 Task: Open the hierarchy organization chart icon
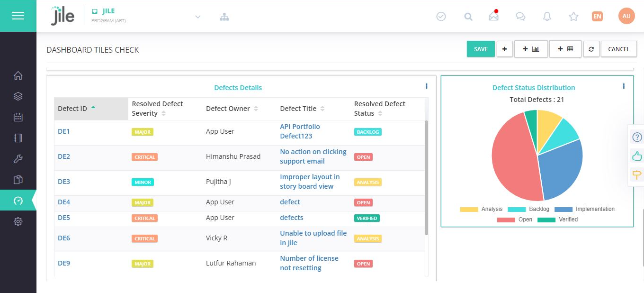coord(224,17)
